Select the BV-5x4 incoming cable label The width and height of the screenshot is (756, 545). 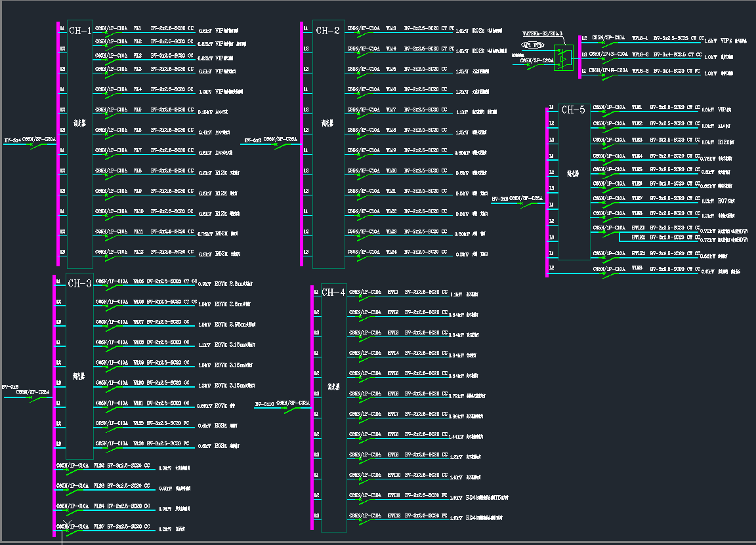pyautogui.click(x=12, y=140)
